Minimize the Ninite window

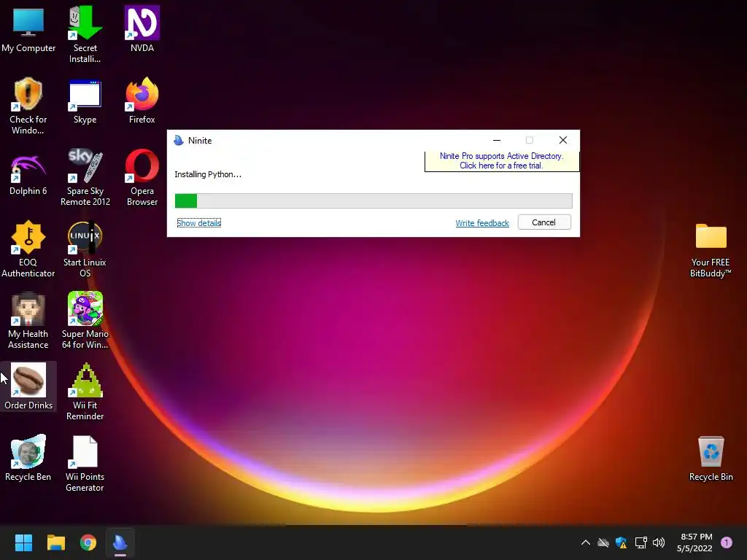click(x=496, y=140)
